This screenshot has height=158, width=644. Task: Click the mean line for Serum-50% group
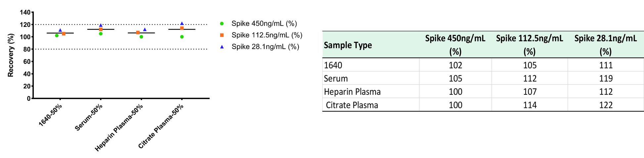point(101,29)
